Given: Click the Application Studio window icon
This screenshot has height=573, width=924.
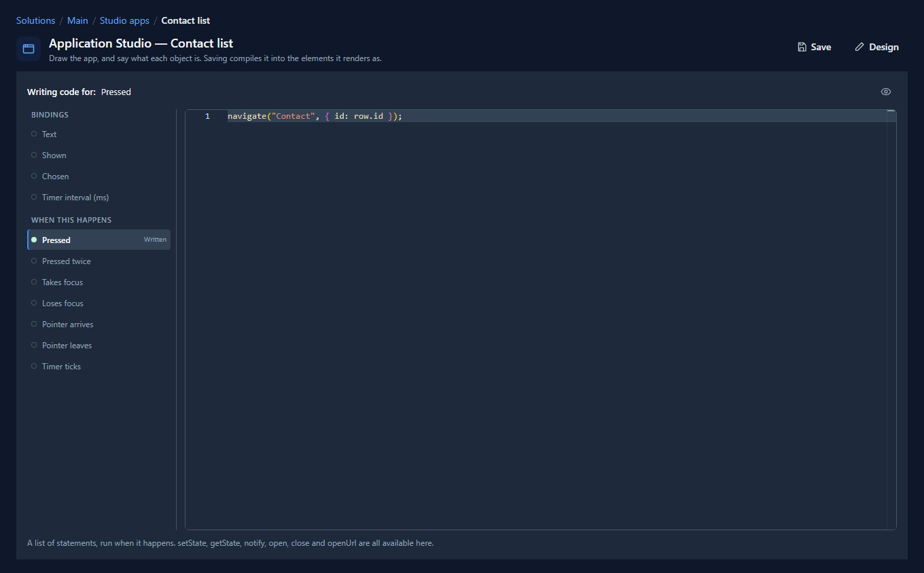Looking at the screenshot, I should point(29,49).
